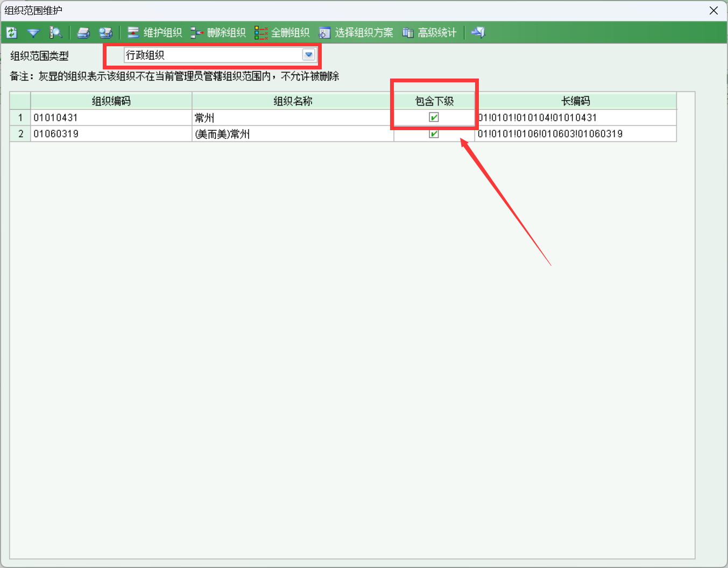Click 删除组织 toolbar button
This screenshot has width=728, height=568.
point(218,33)
